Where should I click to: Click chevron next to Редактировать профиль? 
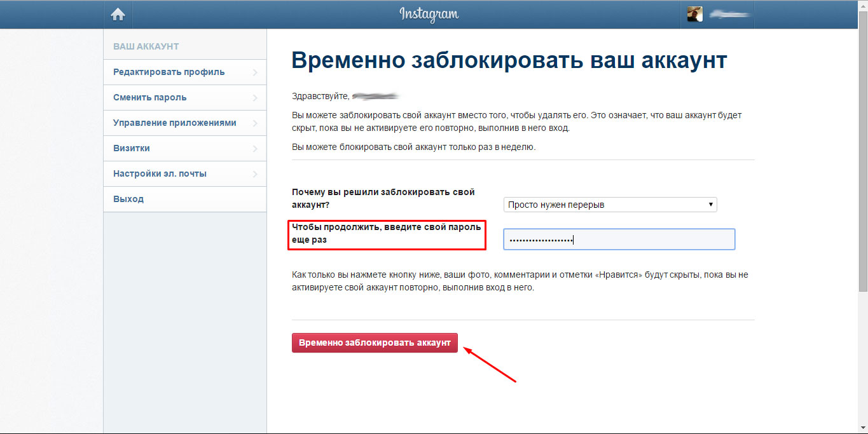click(255, 72)
